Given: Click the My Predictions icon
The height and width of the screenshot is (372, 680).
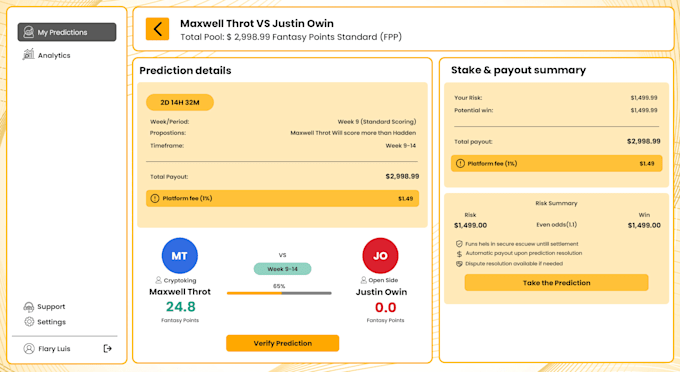Looking at the screenshot, I should coord(29,32).
